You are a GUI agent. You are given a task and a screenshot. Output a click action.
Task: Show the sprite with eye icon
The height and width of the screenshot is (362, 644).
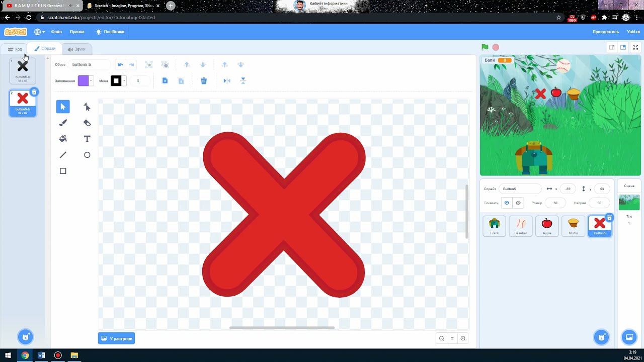(x=507, y=203)
